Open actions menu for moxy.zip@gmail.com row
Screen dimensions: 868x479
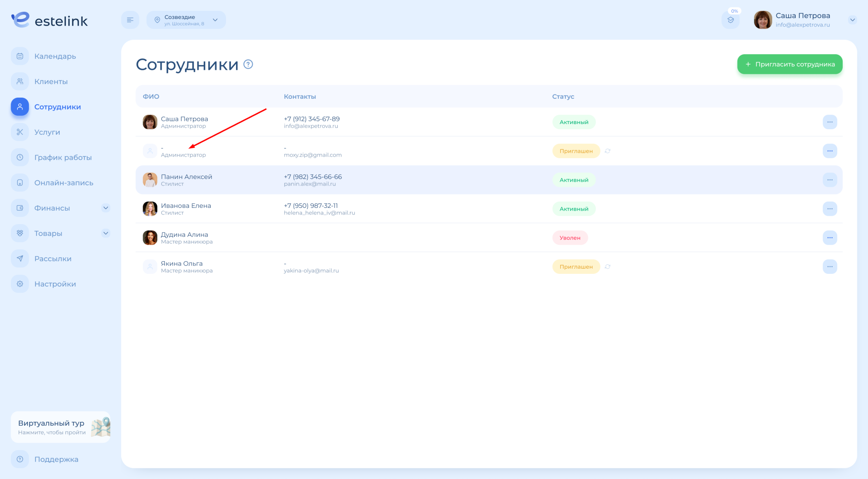[830, 151]
